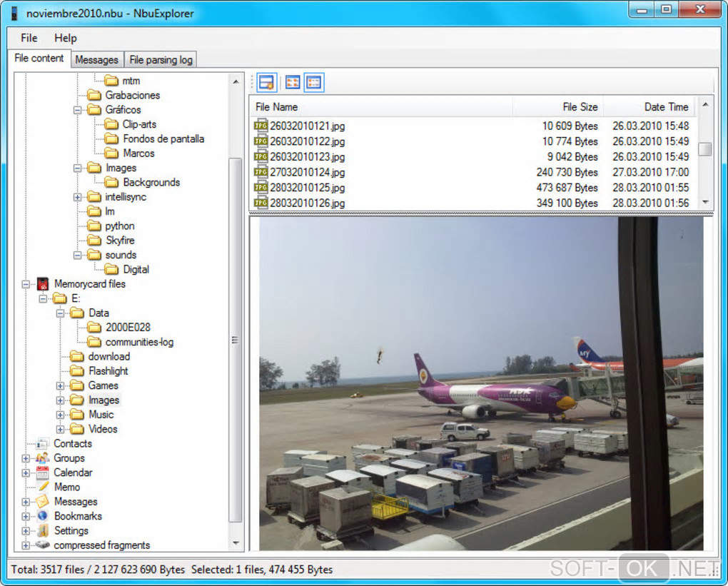The width and height of the screenshot is (728, 586).
Task: Switch to details list view button
Action: click(x=314, y=83)
